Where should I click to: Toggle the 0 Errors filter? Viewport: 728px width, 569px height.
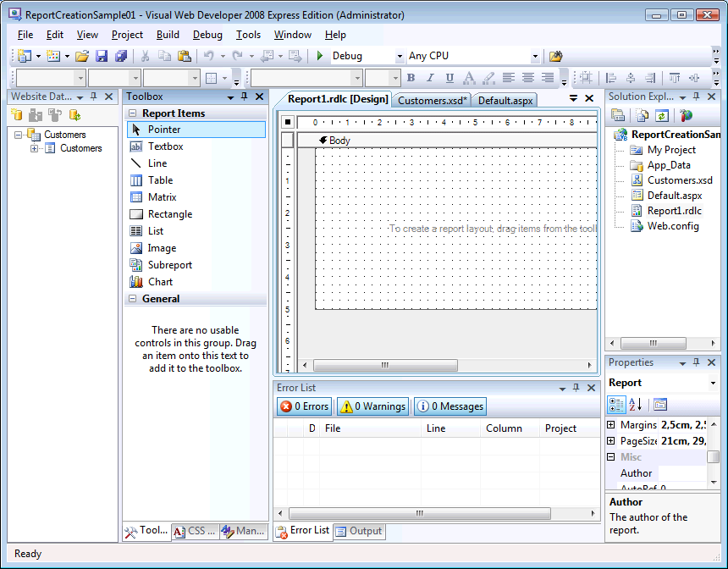pyautogui.click(x=304, y=406)
